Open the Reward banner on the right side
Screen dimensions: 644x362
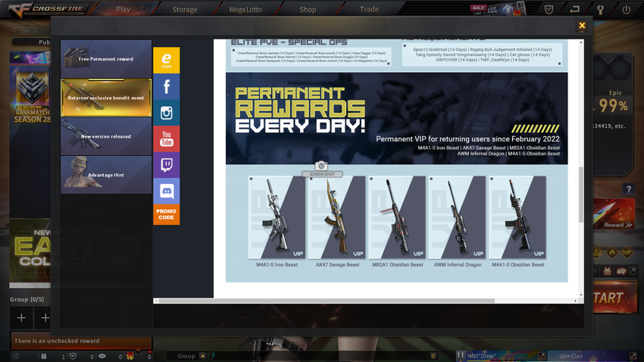point(614,214)
